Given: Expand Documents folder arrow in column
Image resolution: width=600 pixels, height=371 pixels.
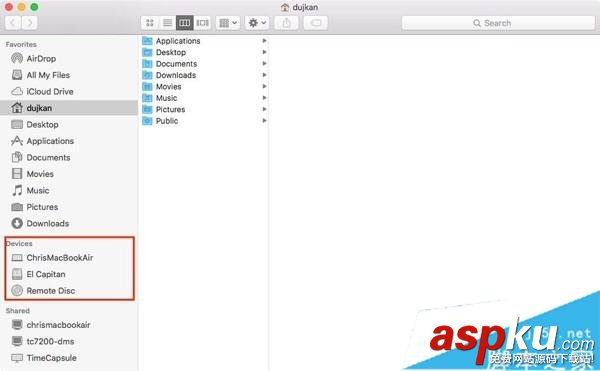Looking at the screenshot, I should point(264,63).
